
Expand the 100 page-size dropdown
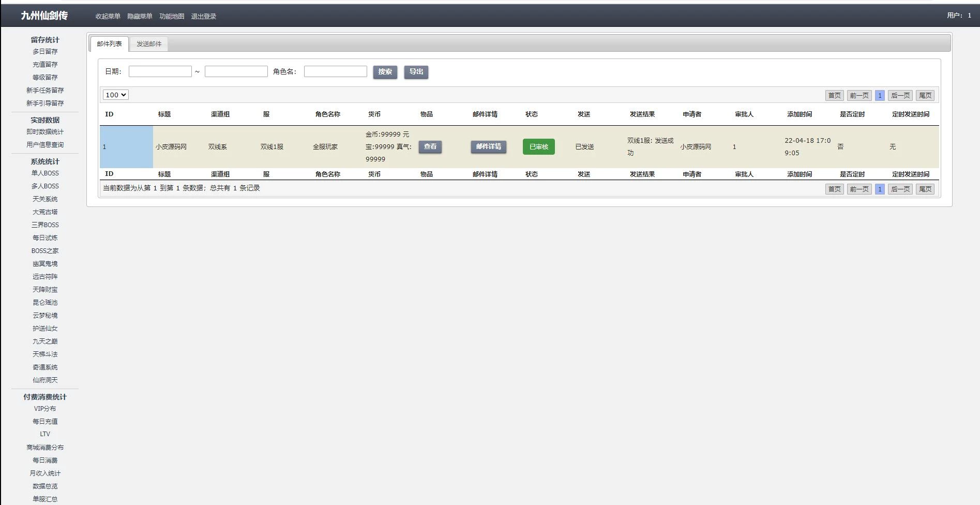coord(115,95)
